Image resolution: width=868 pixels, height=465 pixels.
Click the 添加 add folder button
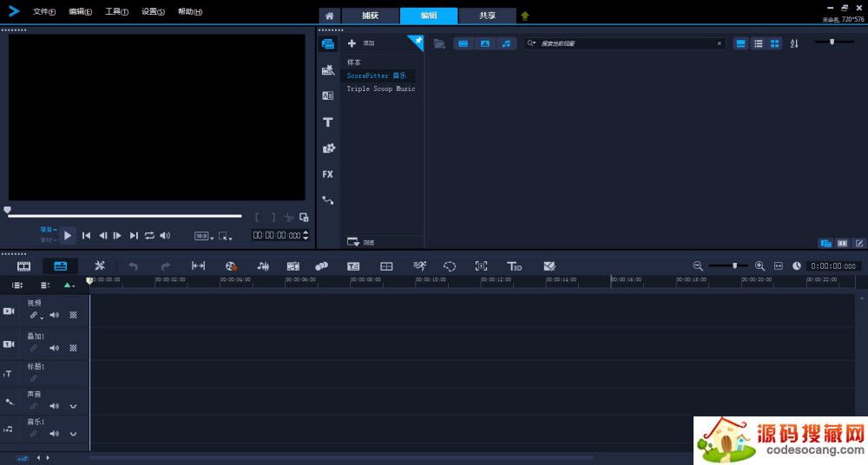(x=361, y=43)
